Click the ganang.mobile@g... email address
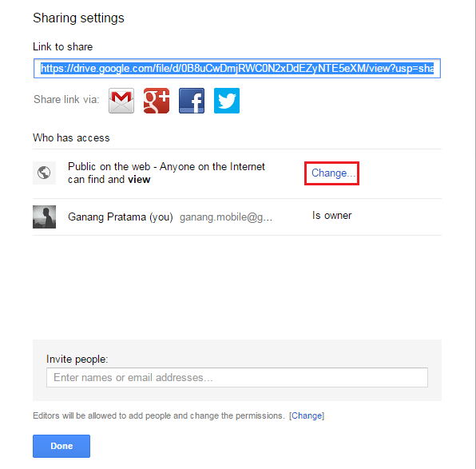This screenshot has height=469, width=476. coord(226,217)
